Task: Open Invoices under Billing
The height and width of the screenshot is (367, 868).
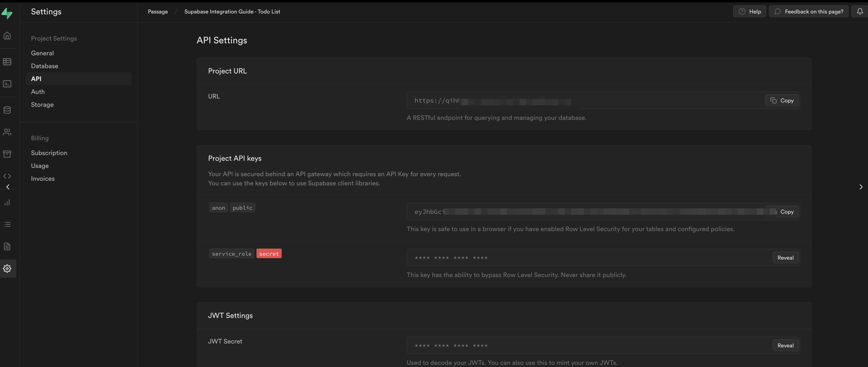Action: [43, 179]
